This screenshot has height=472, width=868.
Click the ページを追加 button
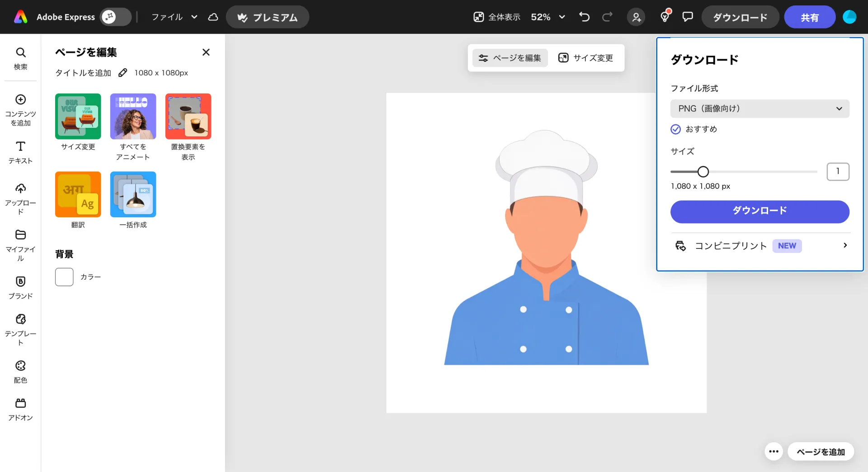[x=820, y=452]
